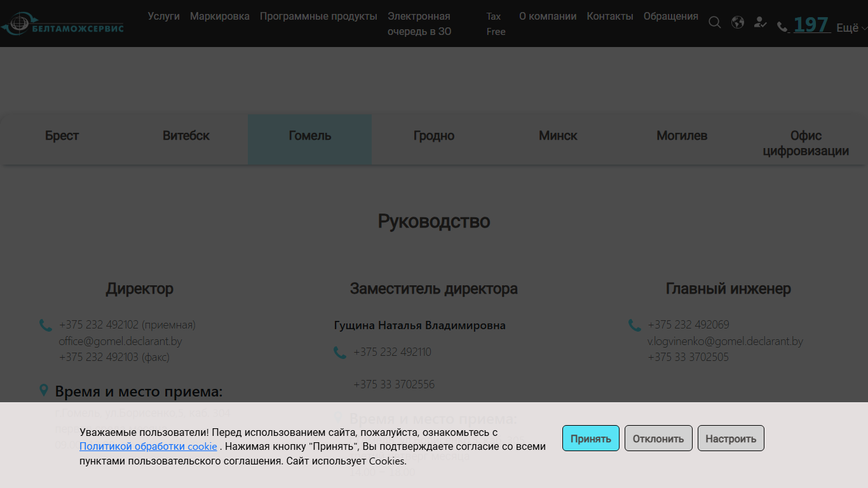Viewport: 868px width, 488px height.
Task: Click the header phone handset icon
Action: [783, 27]
